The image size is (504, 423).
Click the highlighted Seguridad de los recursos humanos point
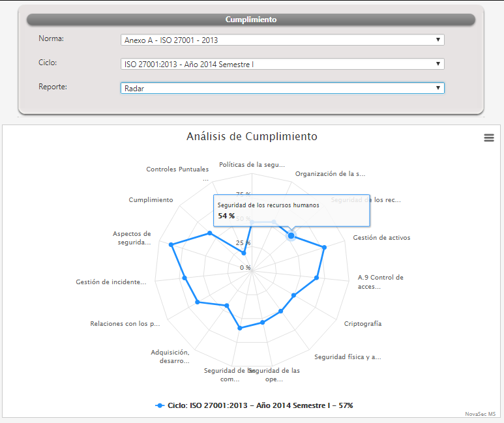pos(291,235)
